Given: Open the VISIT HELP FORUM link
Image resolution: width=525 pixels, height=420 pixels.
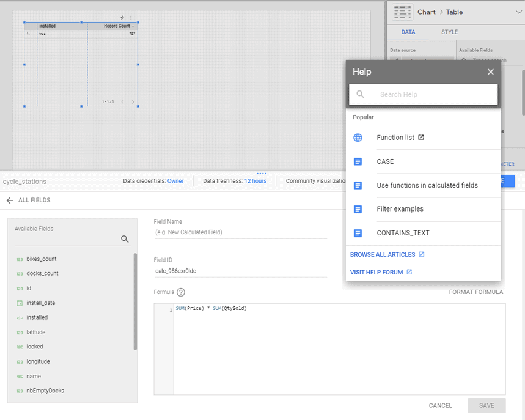Looking at the screenshot, I should [x=381, y=272].
